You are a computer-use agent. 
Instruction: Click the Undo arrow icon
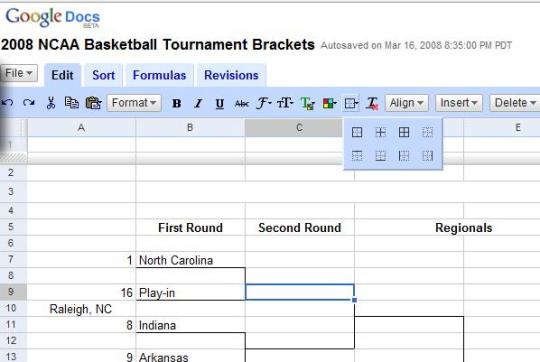click(8, 103)
